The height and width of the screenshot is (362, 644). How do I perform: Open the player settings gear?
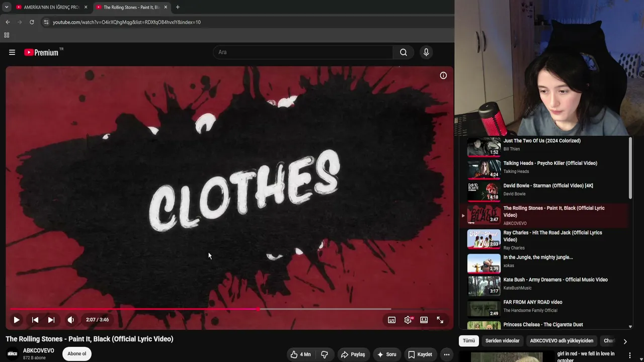408,320
